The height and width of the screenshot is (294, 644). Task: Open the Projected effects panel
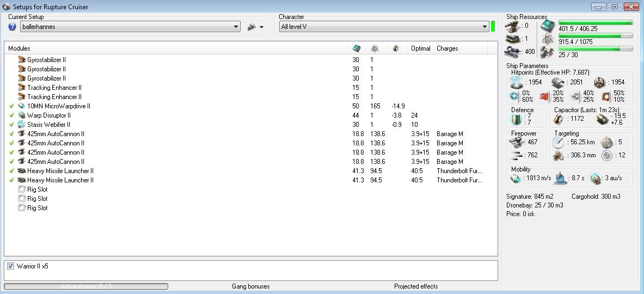click(416, 286)
